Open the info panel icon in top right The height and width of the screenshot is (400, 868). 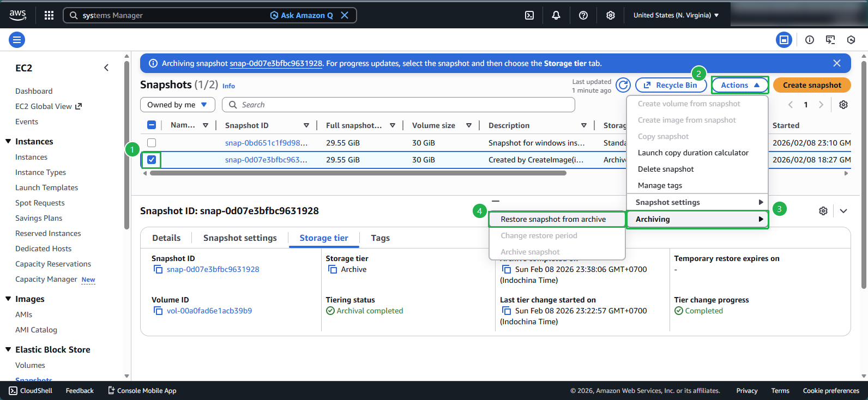coord(810,40)
